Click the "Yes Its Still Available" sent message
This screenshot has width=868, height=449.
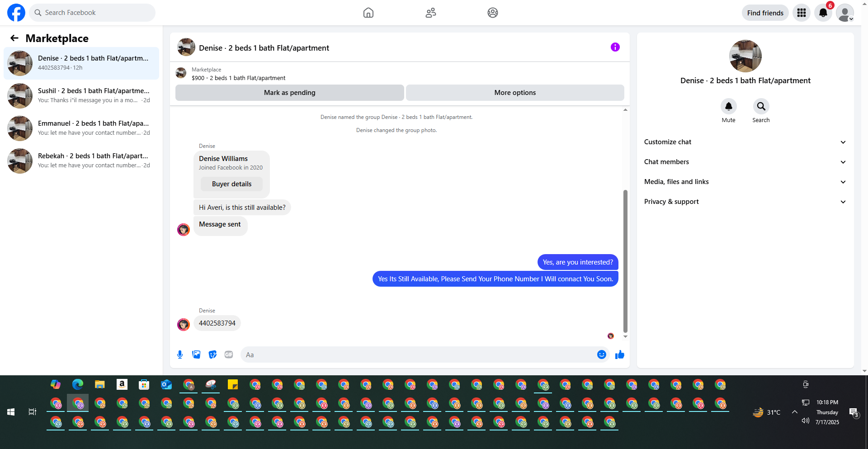[x=495, y=279]
